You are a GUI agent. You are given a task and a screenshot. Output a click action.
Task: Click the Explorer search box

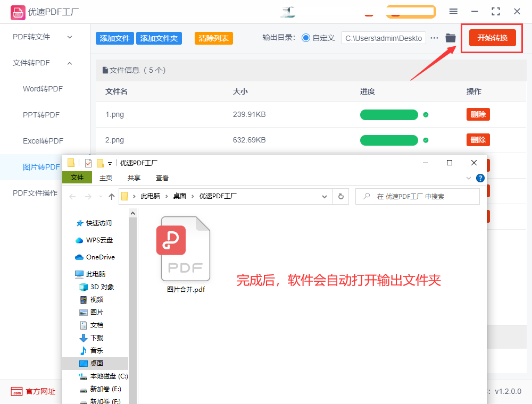tap(417, 196)
